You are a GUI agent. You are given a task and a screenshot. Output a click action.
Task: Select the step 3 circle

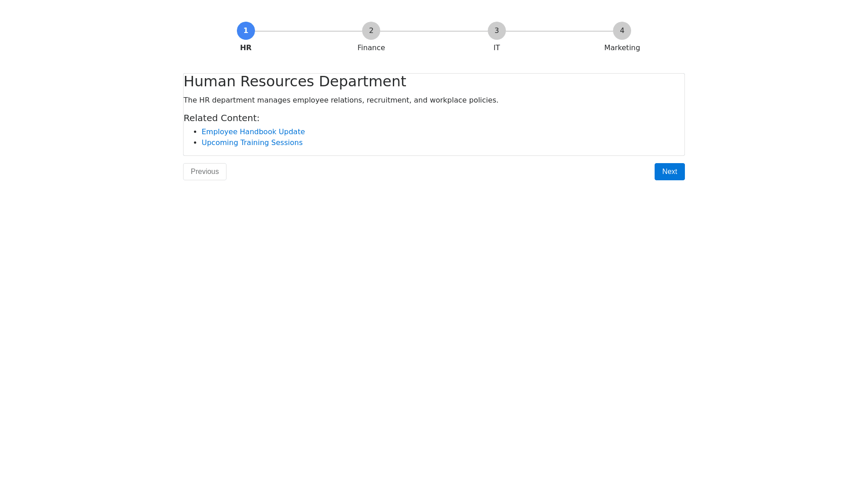point(496,31)
